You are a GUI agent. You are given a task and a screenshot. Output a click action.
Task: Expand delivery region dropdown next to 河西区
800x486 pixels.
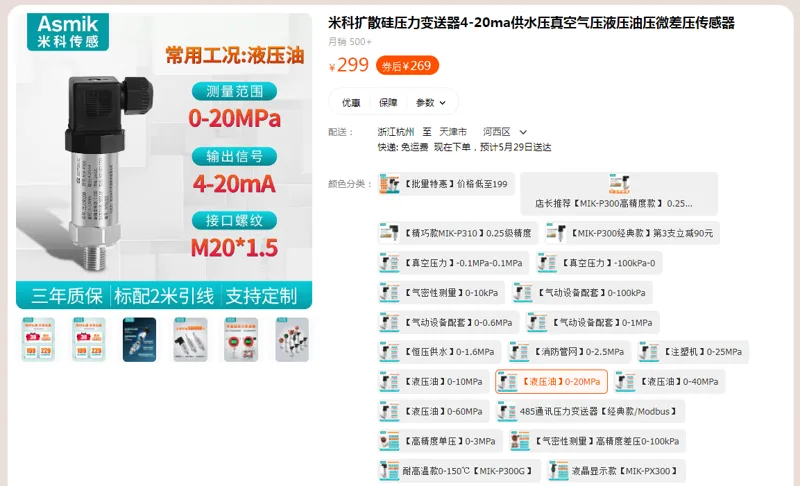523,132
